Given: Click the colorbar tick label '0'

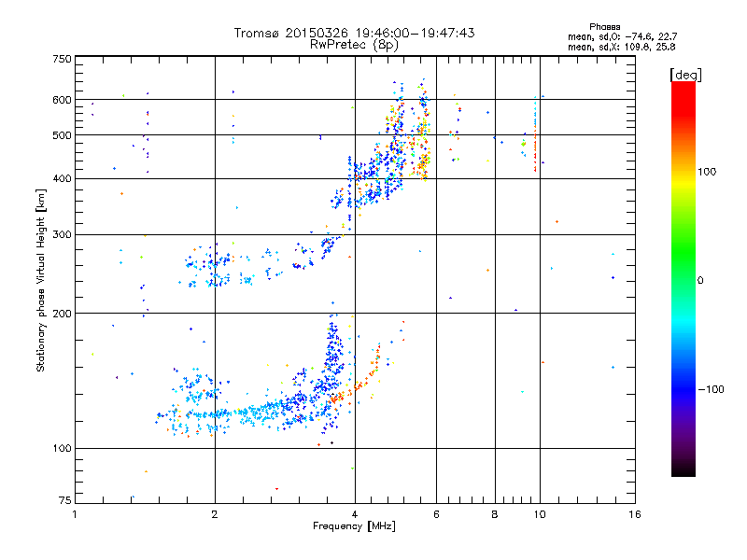Looking at the screenshot, I should click(x=700, y=281).
